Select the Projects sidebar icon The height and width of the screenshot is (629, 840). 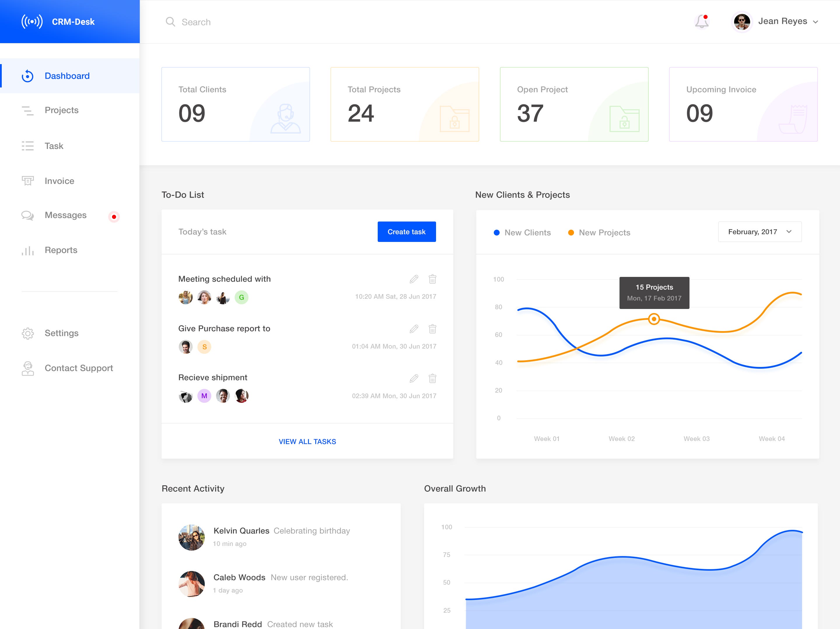28,110
